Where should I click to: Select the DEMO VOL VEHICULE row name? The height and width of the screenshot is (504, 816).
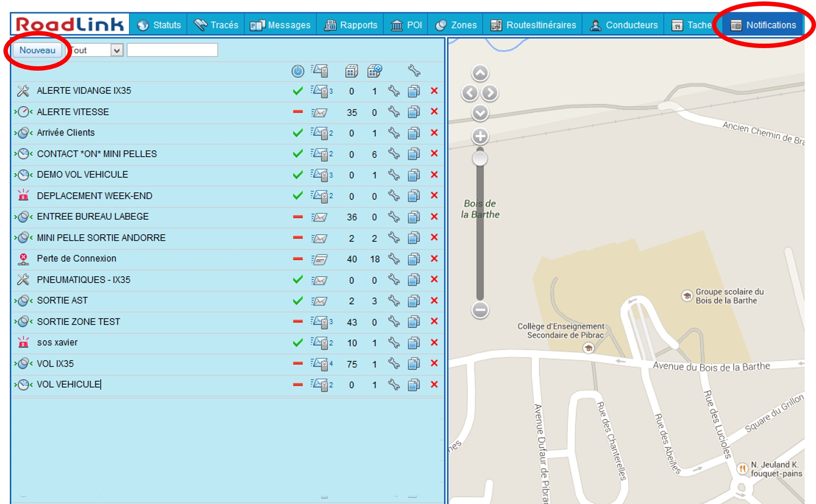point(82,175)
